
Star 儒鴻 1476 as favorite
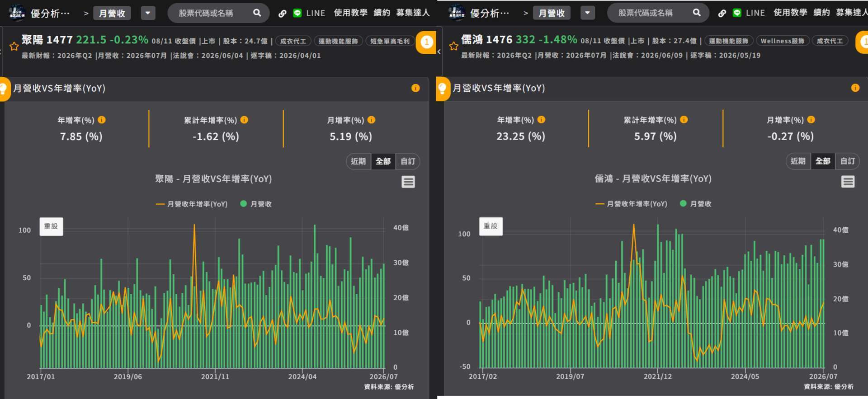(x=453, y=46)
